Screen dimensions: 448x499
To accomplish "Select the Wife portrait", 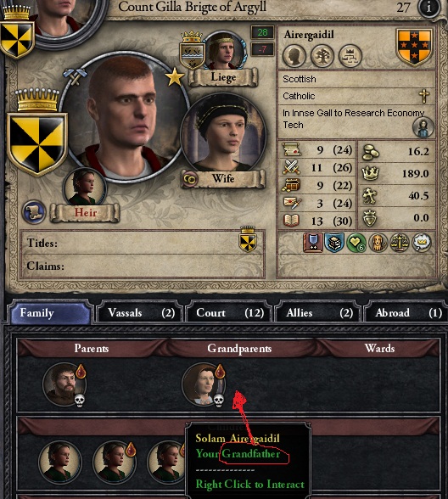I will [x=223, y=134].
